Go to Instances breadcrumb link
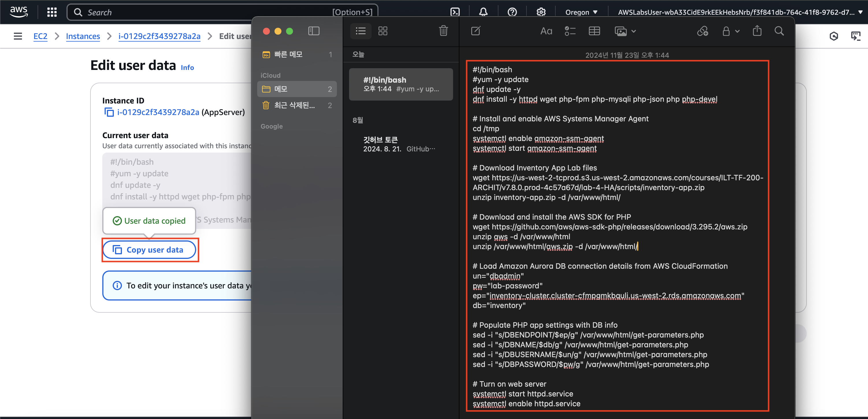This screenshot has width=868, height=419. [83, 36]
